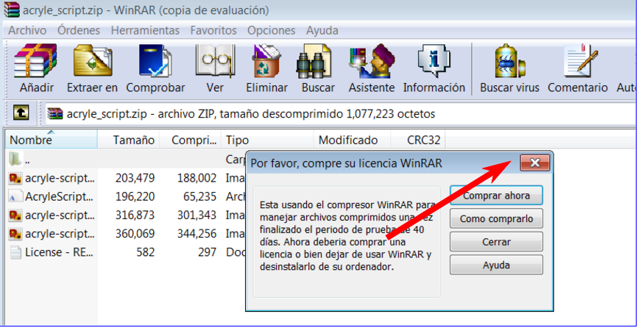Click the Comprobar toolbar icon
The width and height of the screenshot is (644, 328).
(x=155, y=61)
